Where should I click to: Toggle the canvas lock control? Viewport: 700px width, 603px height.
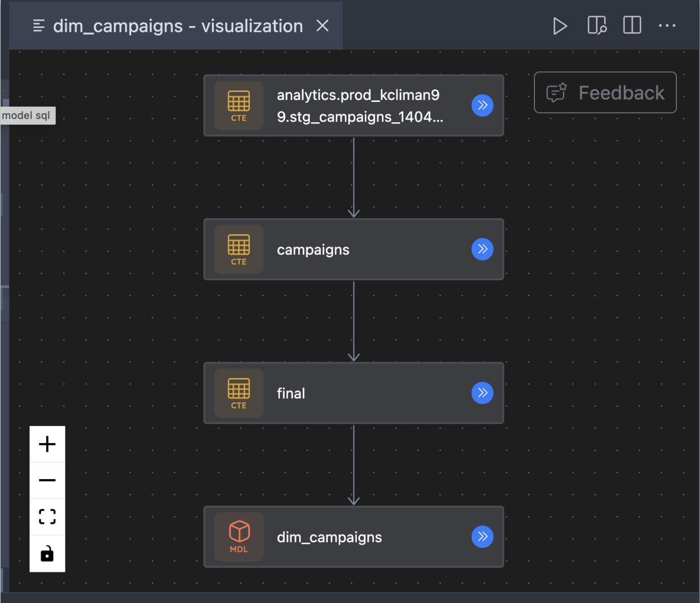pyautogui.click(x=47, y=553)
